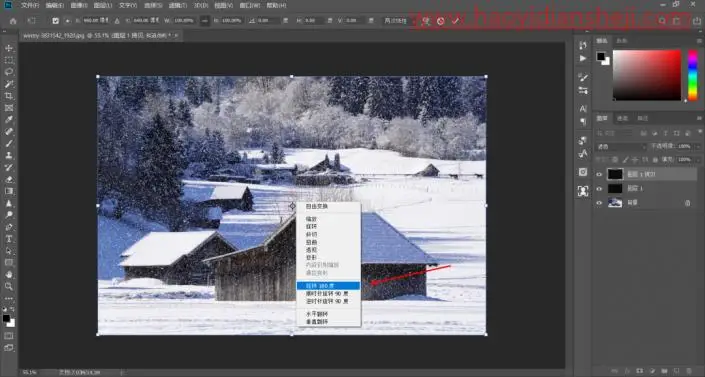Select the Magic Wand tool

click(x=9, y=84)
